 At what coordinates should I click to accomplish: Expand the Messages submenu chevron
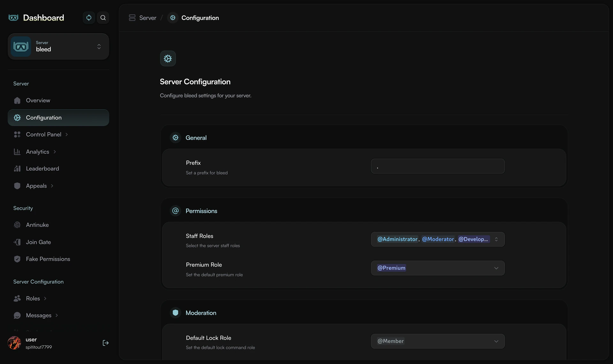(57, 315)
